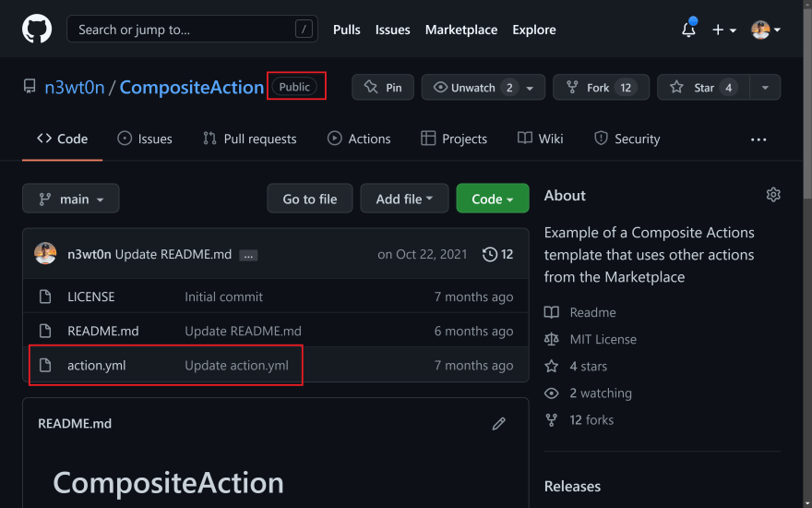This screenshot has width=812, height=508.
Task: Expand the Unwatch options arrow
Action: click(x=531, y=88)
